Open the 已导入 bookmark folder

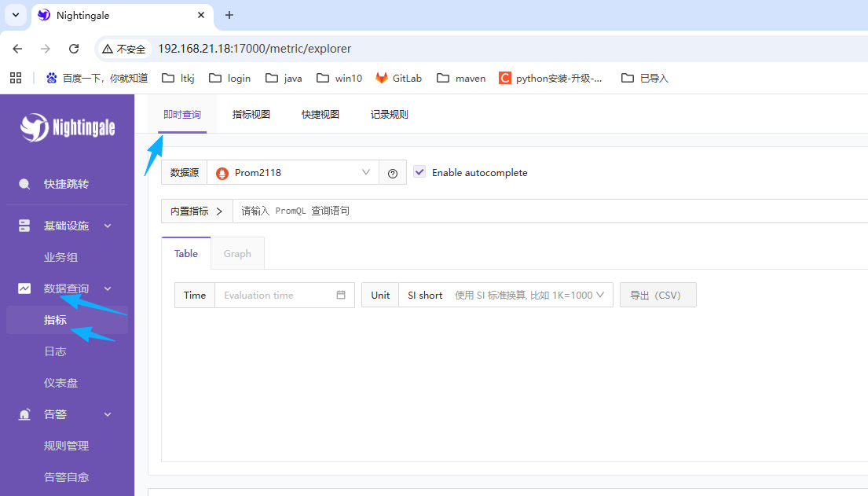coord(645,78)
